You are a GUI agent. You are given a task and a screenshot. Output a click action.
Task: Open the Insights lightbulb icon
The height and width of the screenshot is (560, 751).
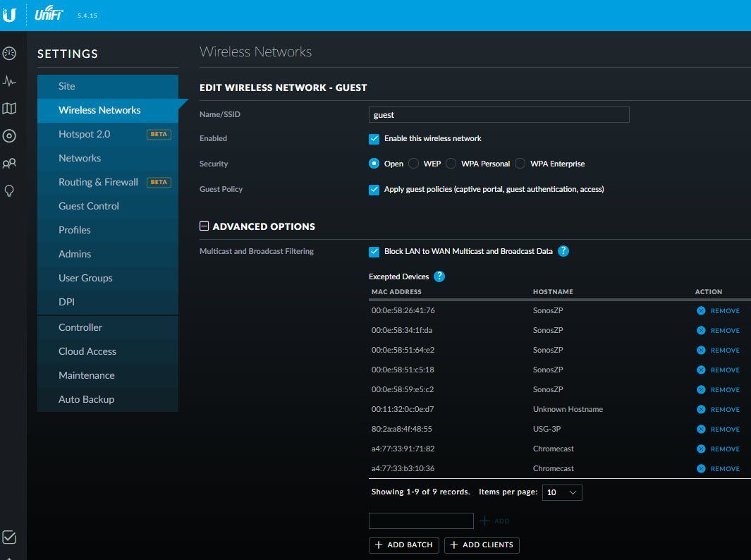point(9,191)
